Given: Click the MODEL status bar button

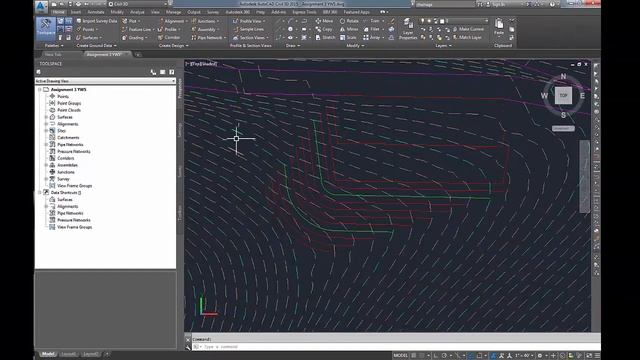Looking at the screenshot, I should (400, 356).
